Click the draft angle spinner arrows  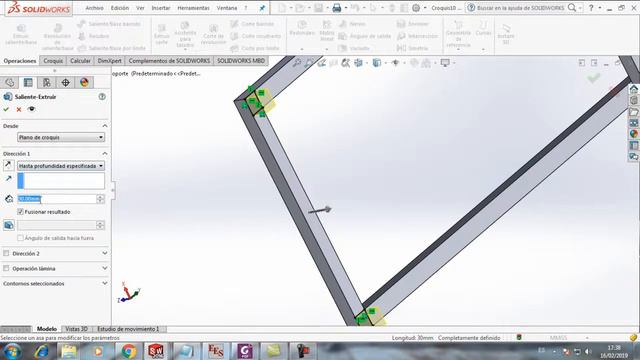(100, 225)
